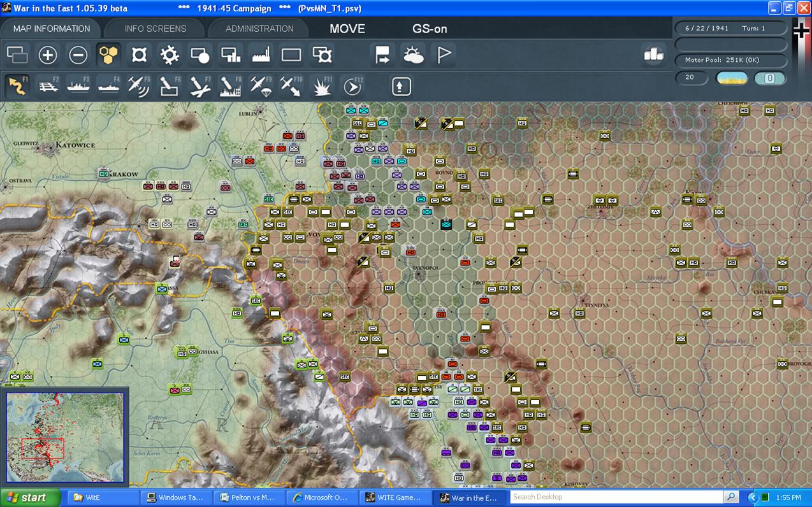Click the gear-shaped toolbar icon

tap(170, 55)
